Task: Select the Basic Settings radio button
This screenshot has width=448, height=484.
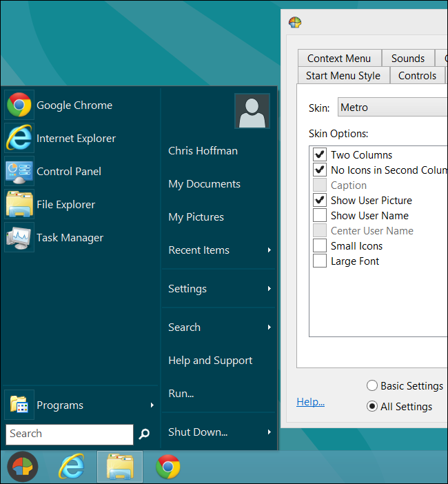Action: click(371, 385)
